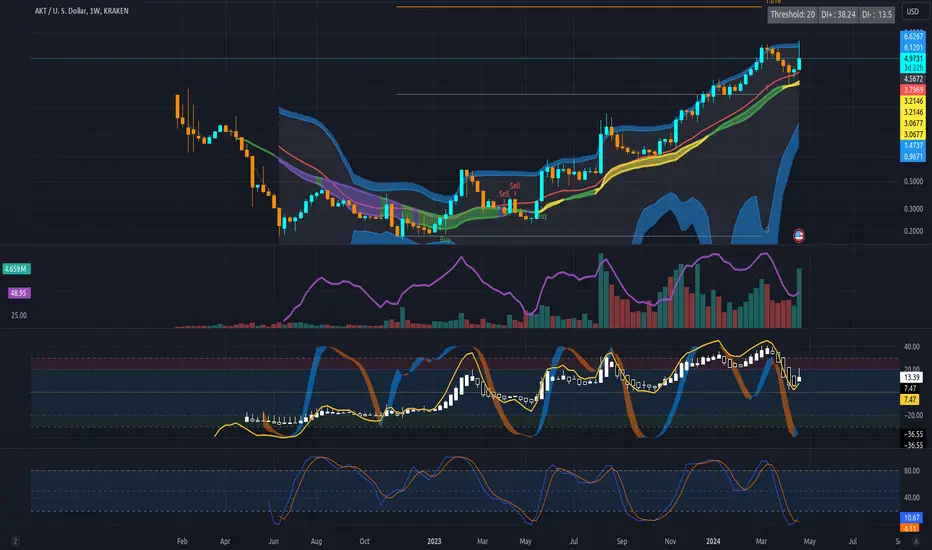Click the Apr label on time axis
This screenshot has height=550, width=932.
[225, 541]
